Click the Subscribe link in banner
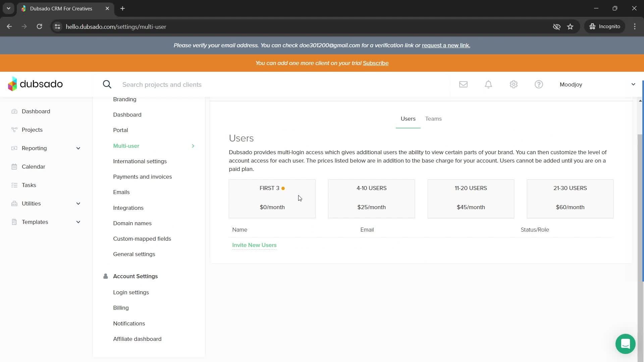This screenshot has width=644, height=362. click(x=376, y=63)
